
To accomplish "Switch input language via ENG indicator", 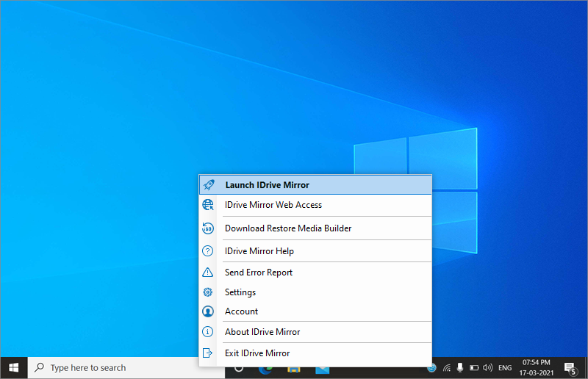I will pos(505,368).
